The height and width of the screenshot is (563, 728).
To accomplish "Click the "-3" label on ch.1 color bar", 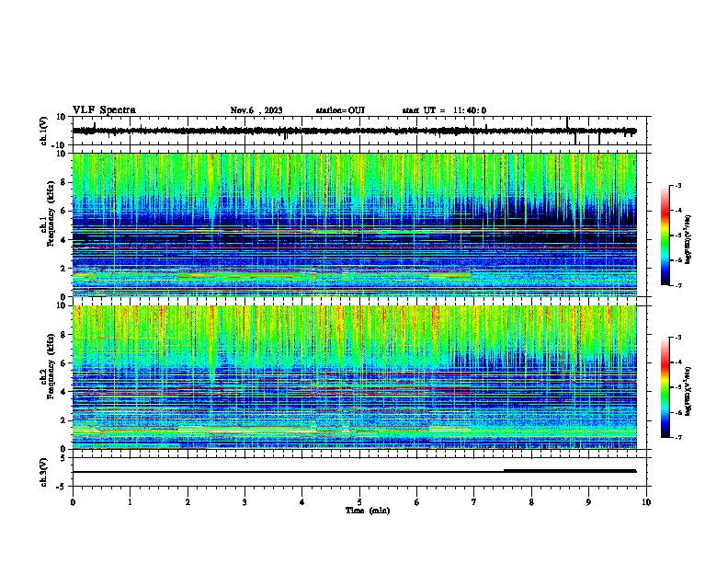I will [x=677, y=185].
